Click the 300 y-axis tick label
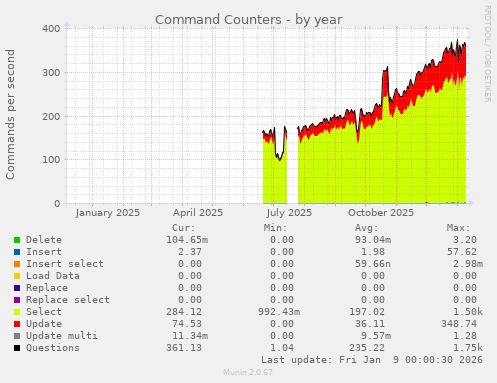497x383 pixels. (51, 73)
